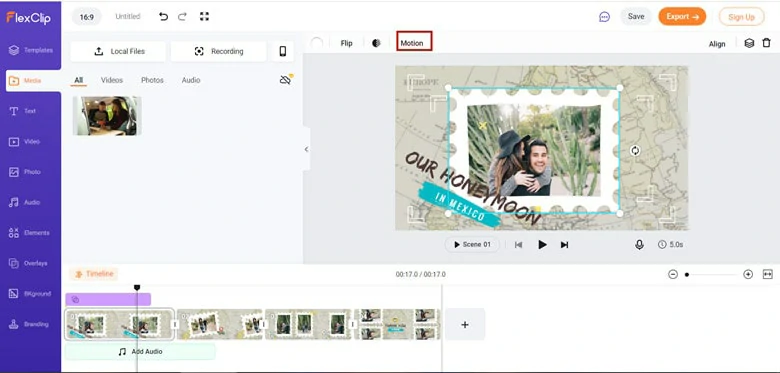Click the microphone voiceover icon

pos(639,245)
